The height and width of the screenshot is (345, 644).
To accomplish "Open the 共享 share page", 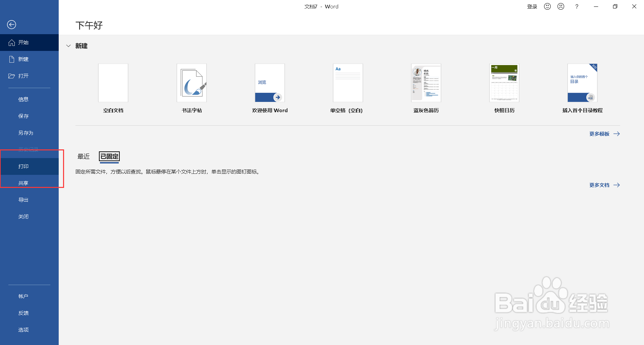I will [x=29, y=183].
